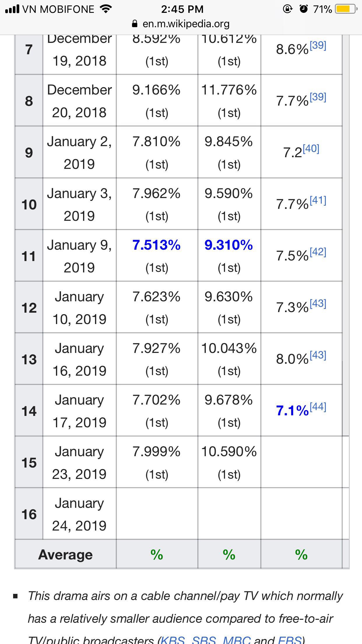This screenshot has height=644, width=362.
Task: Tap the cellular signal bars icon
Action: point(12,9)
